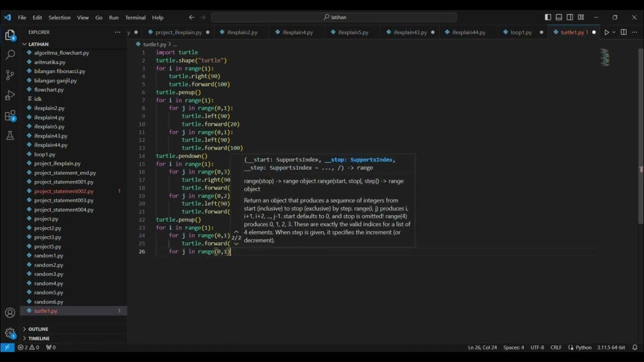
Task: Change line ending via CRLF
Action: click(x=556, y=347)
